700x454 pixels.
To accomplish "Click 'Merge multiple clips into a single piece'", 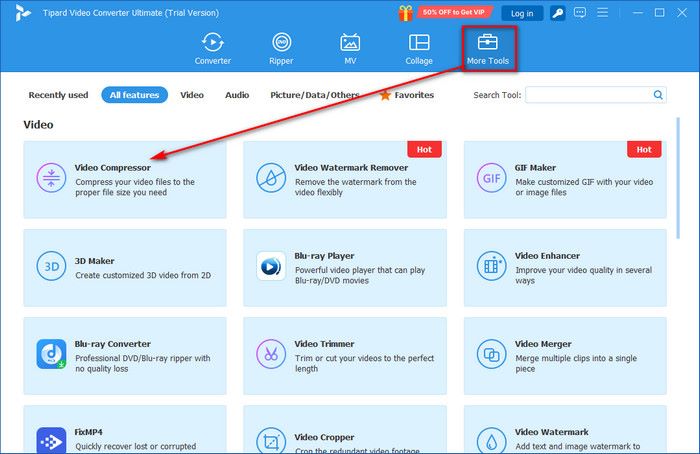I will [x=576, y=363].
